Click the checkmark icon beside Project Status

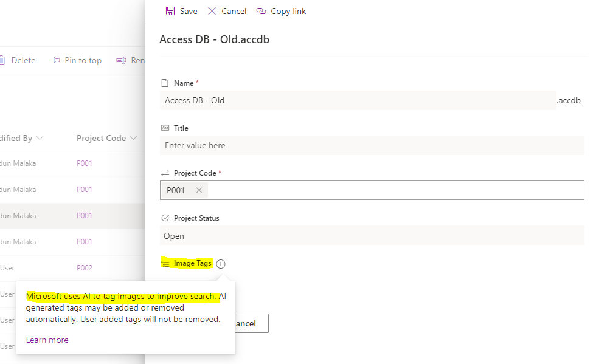pos(164,218)
